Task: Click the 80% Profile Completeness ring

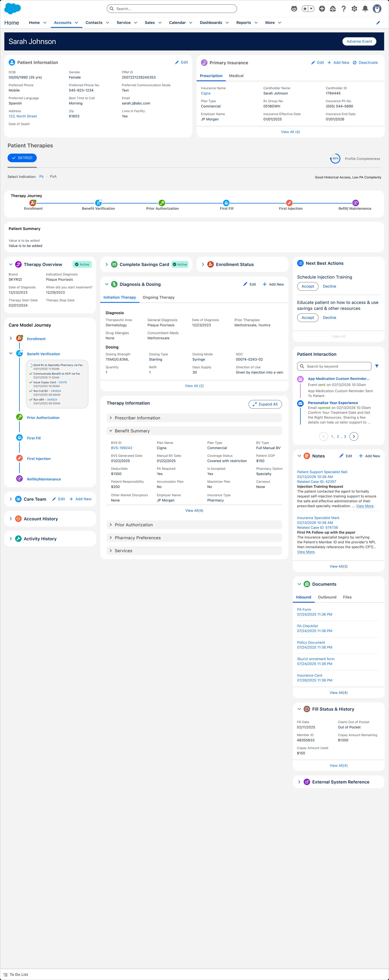Action: click(x=335, y=159)
